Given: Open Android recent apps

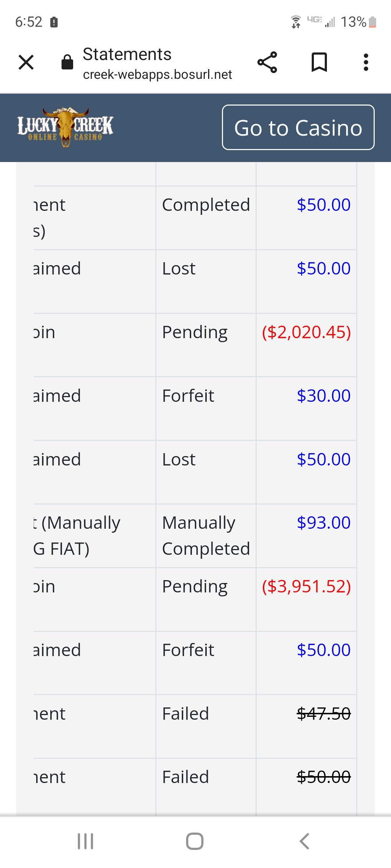Looking at the screenshot, I should tap(85, 841).
